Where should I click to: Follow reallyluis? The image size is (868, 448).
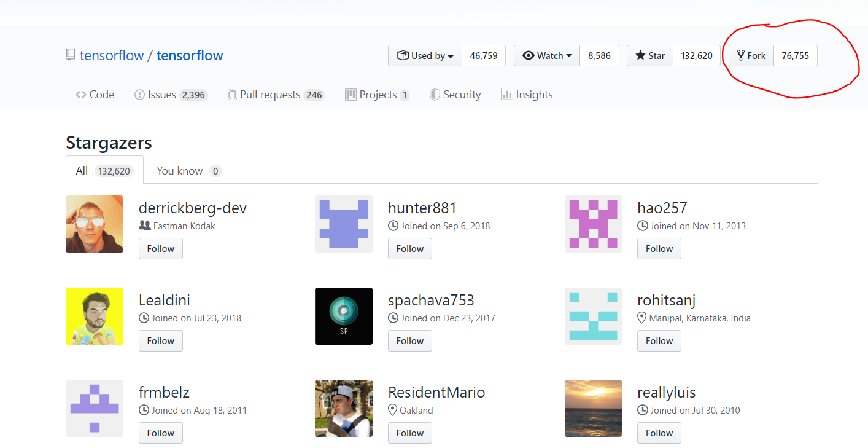pos(659,433)
